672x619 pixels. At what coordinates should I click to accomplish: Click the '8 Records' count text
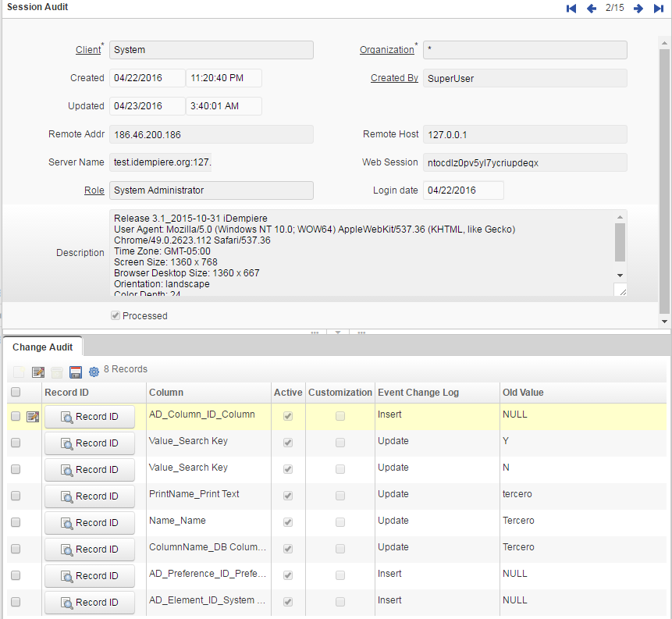pyautogui.click(x=126, y=369)
